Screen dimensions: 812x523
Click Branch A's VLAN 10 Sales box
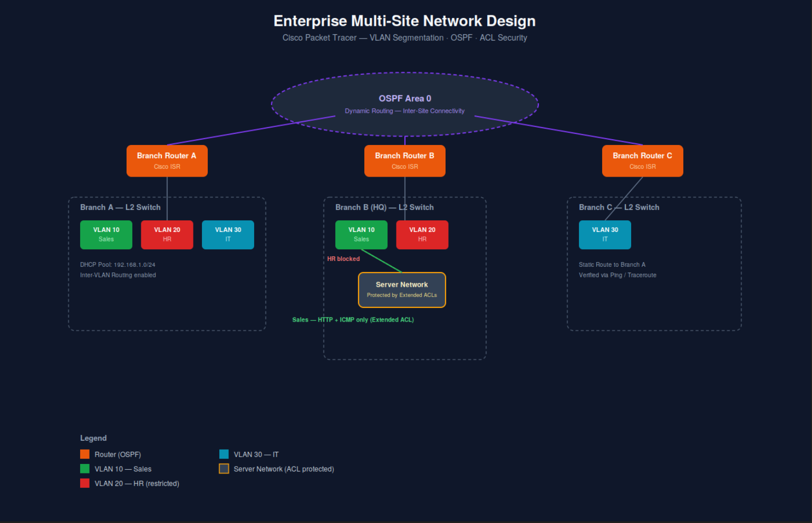(106, 235)
